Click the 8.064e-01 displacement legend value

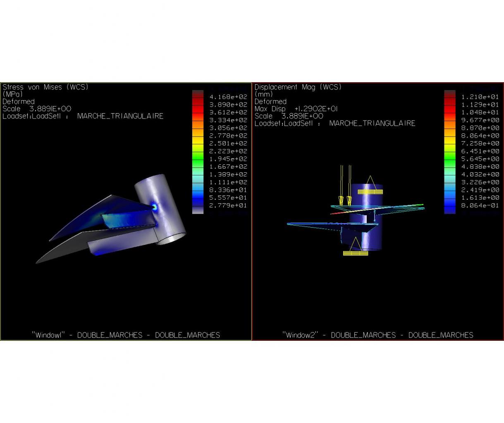tap(480, 205)
